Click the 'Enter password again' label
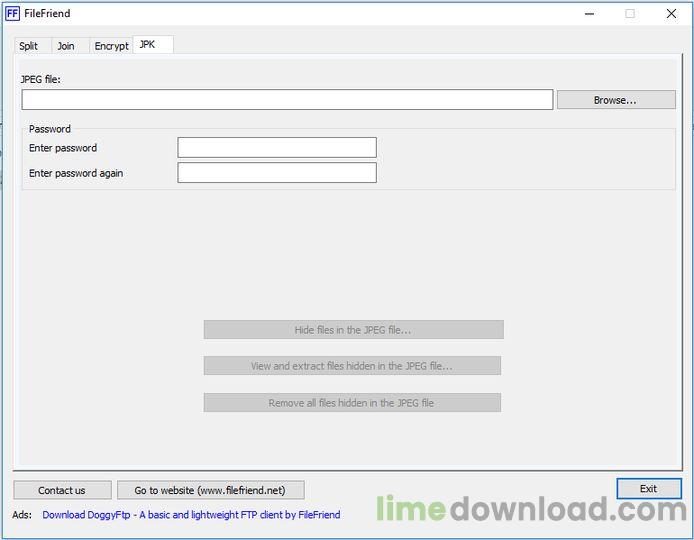This screenshot has width=694, height=540. (x=76, y=173)
